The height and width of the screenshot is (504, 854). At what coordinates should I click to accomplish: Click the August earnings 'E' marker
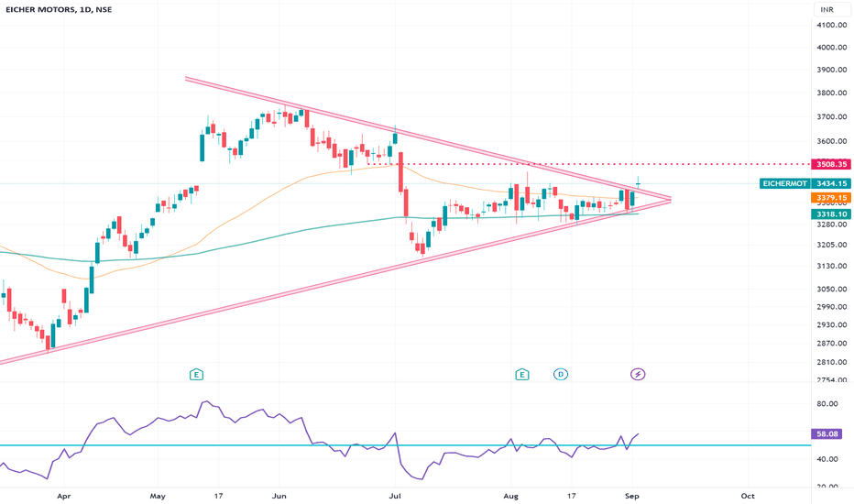(x=521, y=374)
